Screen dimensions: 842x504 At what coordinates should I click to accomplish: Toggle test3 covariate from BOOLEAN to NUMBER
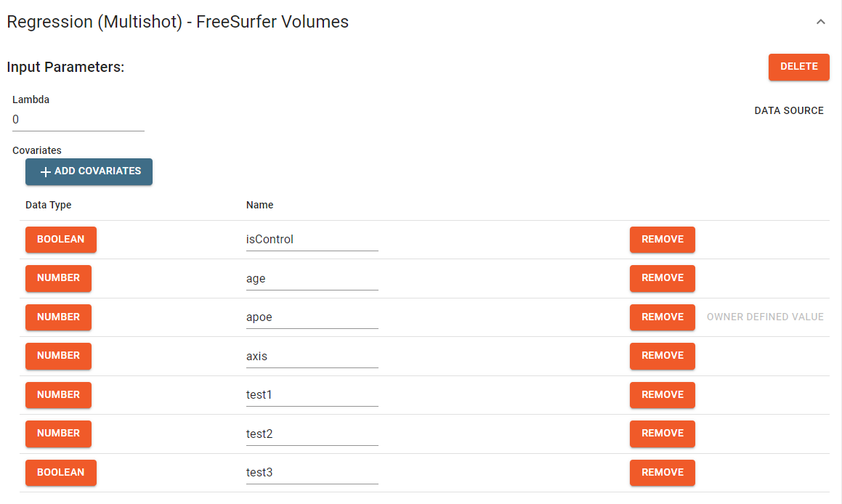pos(60,473)
